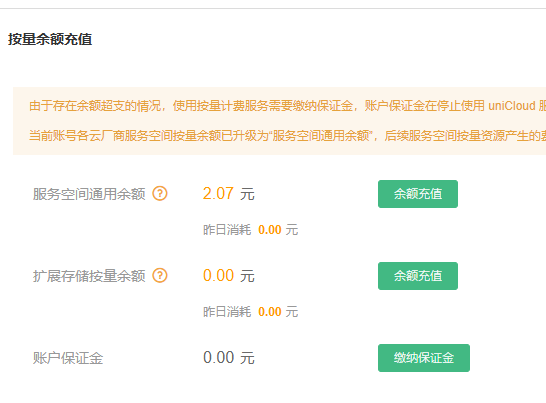The height and width of the screenshot is (403, 546).
Task: Click the 服务空间通用余额 label text
Action: [89, 194]
